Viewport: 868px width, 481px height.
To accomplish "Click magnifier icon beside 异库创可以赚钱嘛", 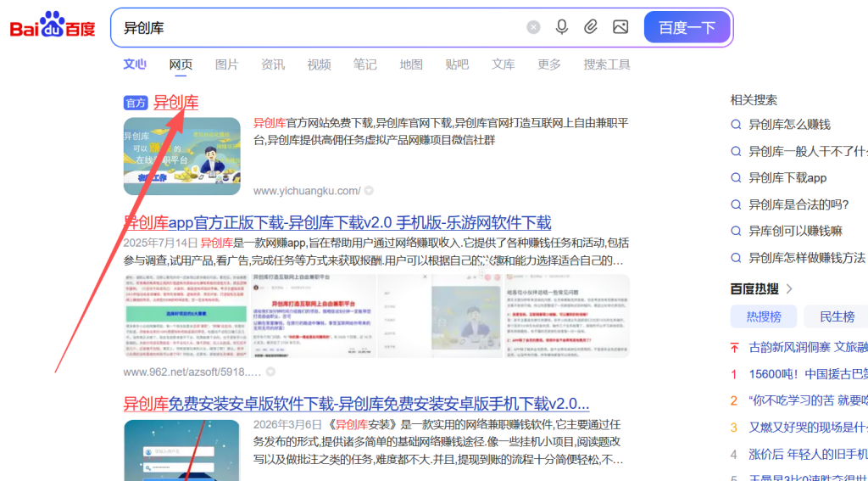I will 736,231.
